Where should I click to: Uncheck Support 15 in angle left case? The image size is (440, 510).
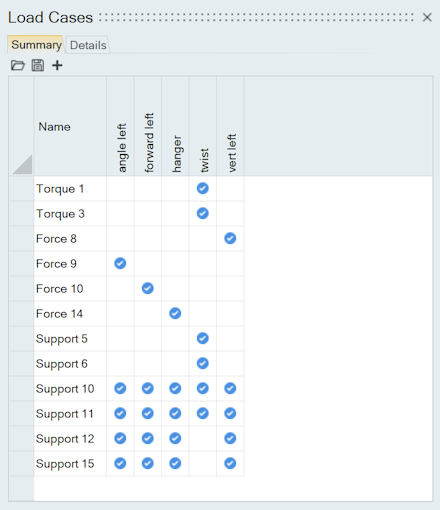(120, 463)
